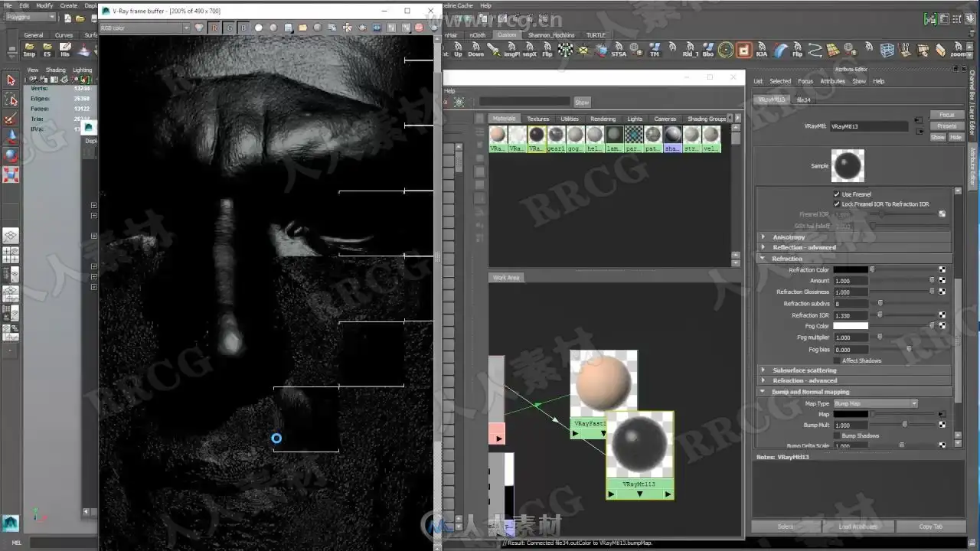Screen dimensions: 980x551
Task: Toggle the blue channel in frame buffer
Action: (243, 28)
